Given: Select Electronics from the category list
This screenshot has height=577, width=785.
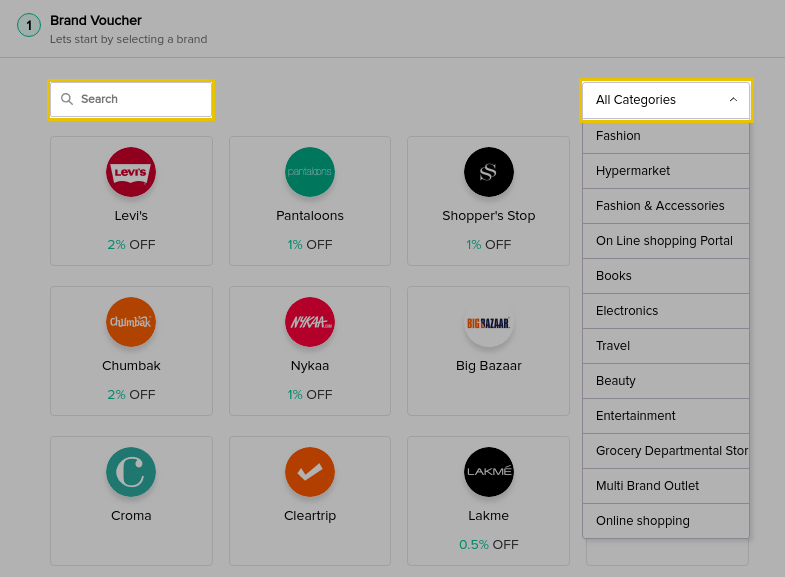Looking at the screenshot, I should [x=666, y=311].
